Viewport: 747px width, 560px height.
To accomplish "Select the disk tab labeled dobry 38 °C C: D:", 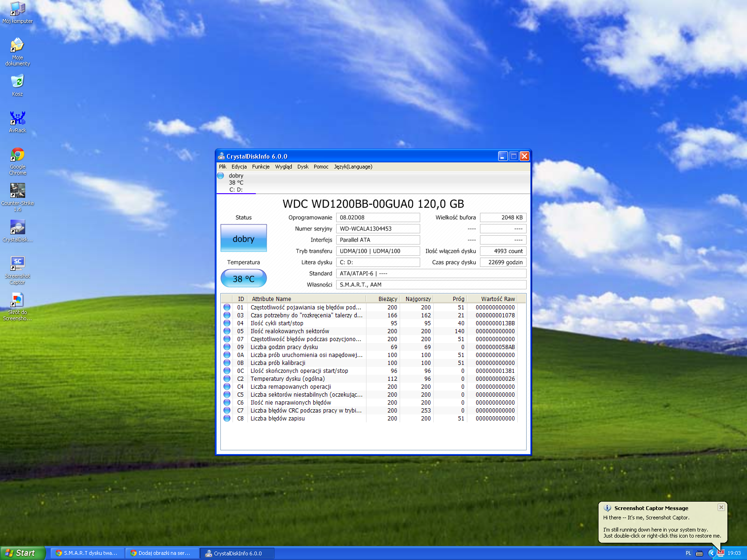I will (x=236, y=182).
